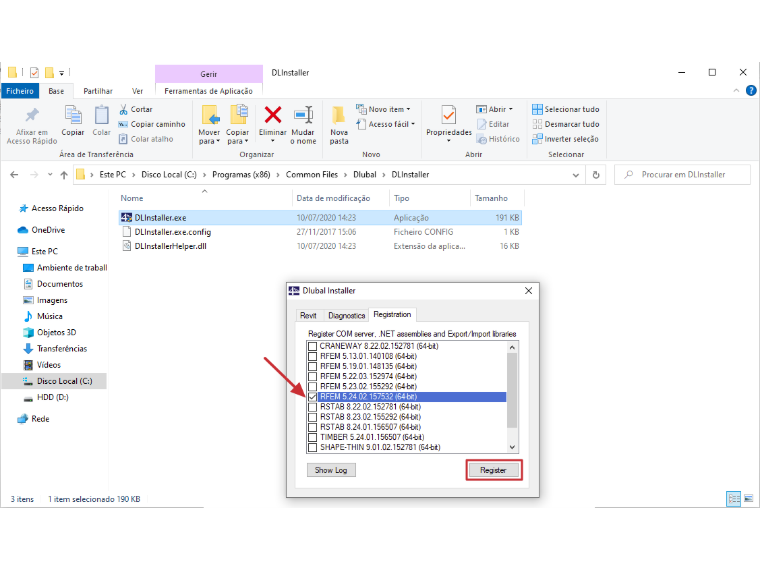760x570 pixels.
Task: Open Disco Local (C:) in sidebar
Action: (x=64, y=381)
